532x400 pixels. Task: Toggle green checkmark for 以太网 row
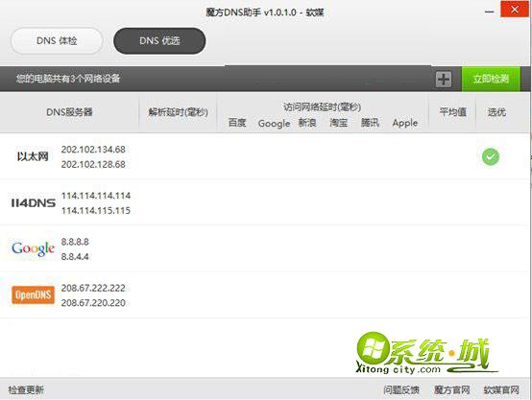tap(491, 156)
